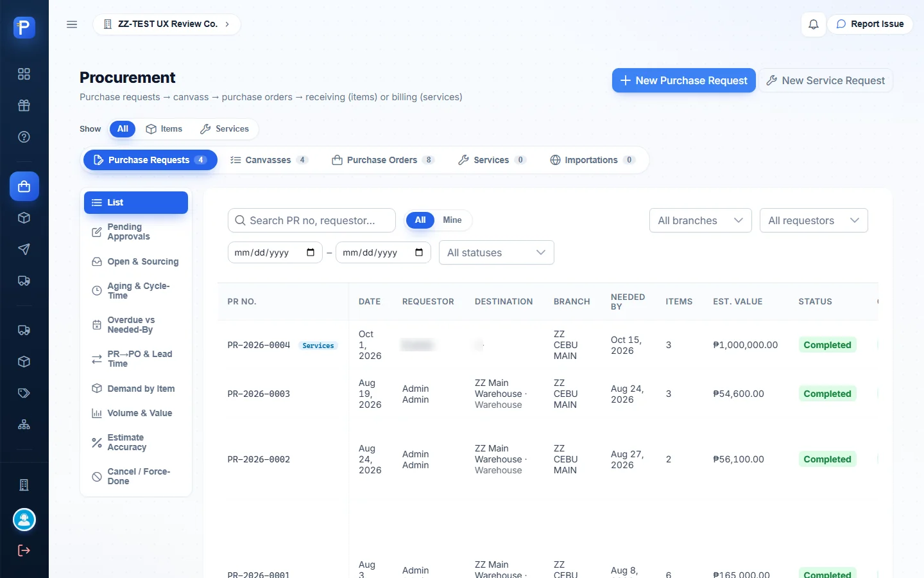
Task: Select the Show All filter pill
Action: pos(123,129)
